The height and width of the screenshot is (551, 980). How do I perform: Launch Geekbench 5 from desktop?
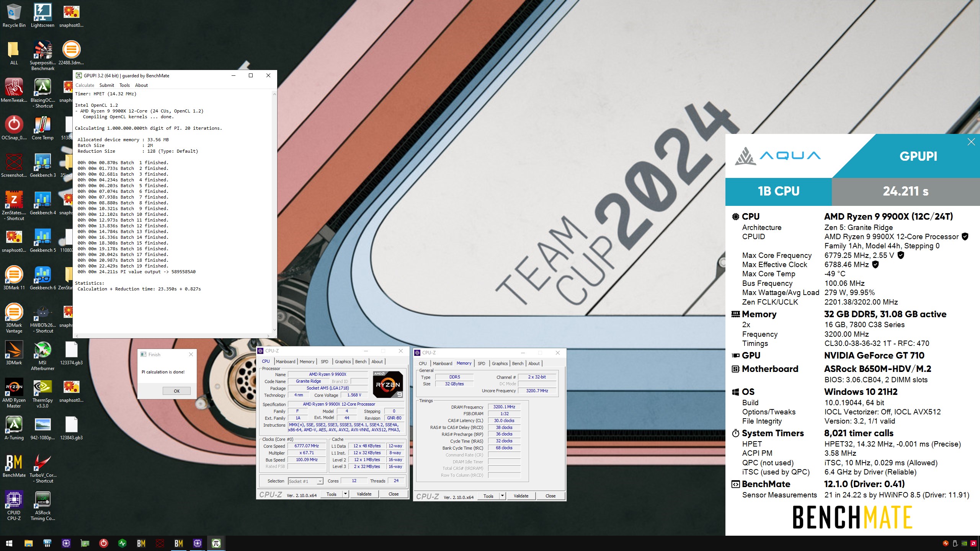(42, 240)
